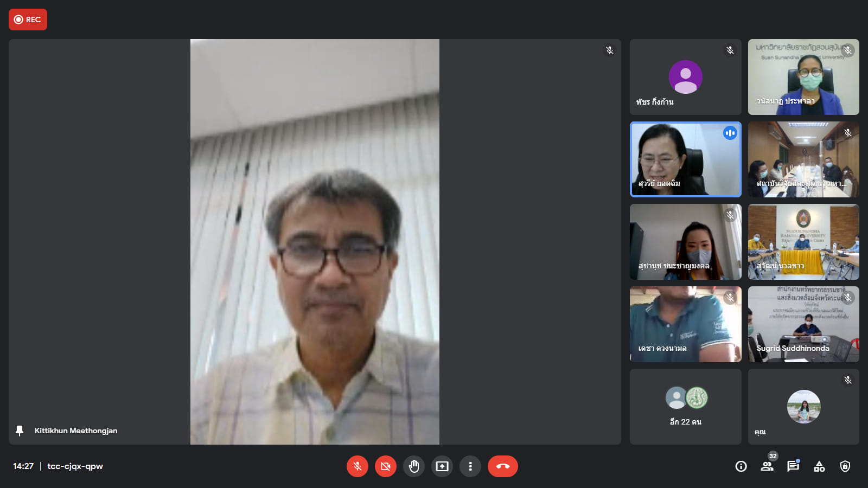Viewport: 868px width, 488px height.
Task: Leave the call with the red hang-up button
Action: 502,466
